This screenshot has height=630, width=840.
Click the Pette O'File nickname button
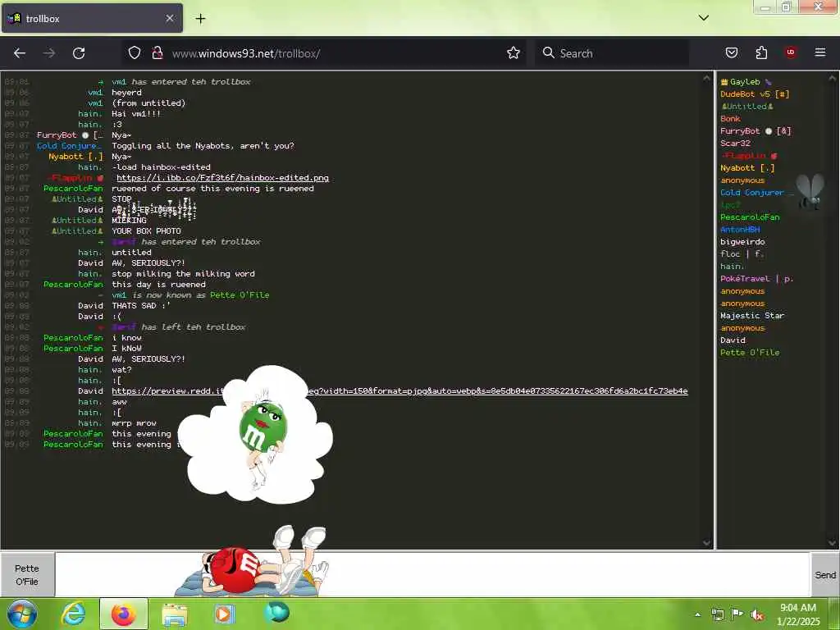click(x=27, y=575)
